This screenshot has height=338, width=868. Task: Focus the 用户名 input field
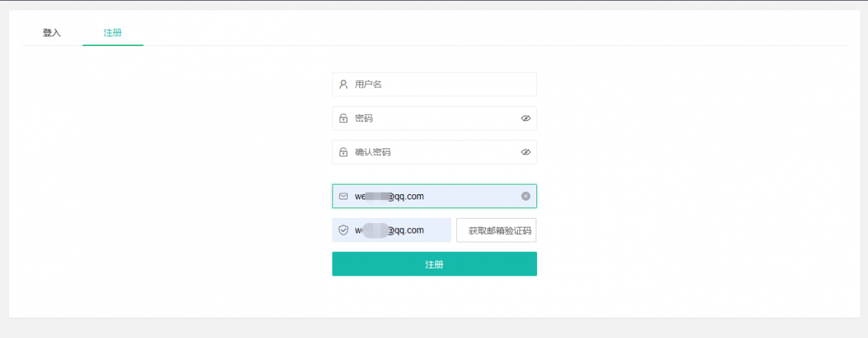434,84
